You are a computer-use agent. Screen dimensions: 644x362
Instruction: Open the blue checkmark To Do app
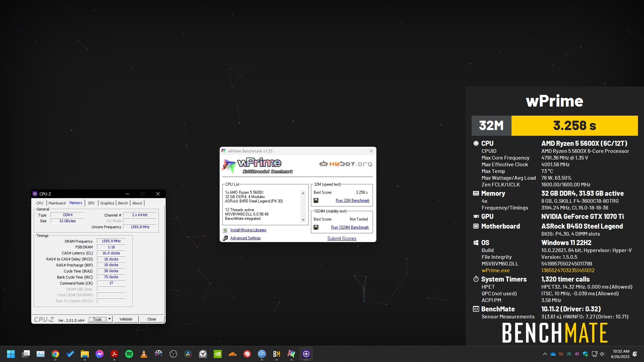pos(70,354)
